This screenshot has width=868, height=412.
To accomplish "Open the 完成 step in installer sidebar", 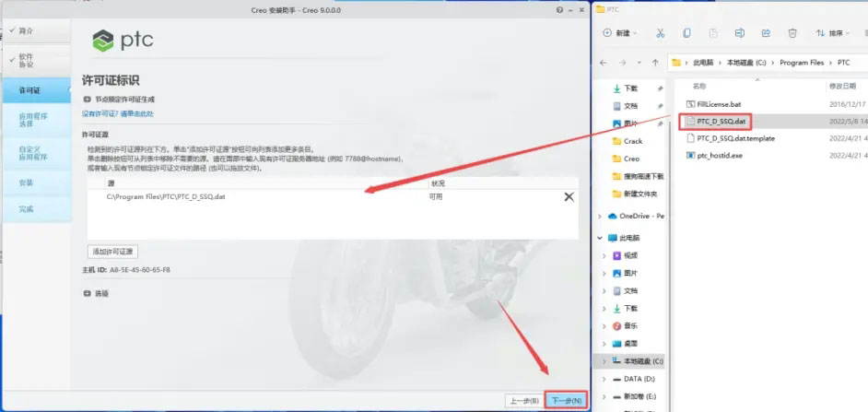I will click(37, 209).
